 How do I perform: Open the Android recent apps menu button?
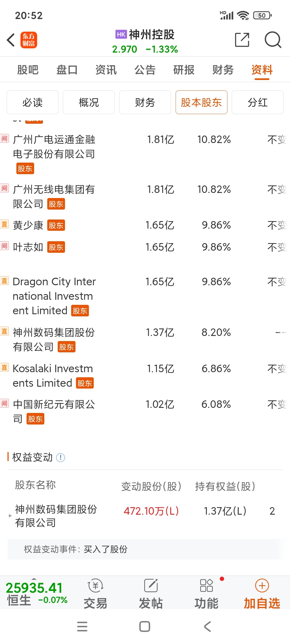coord(82,627)
